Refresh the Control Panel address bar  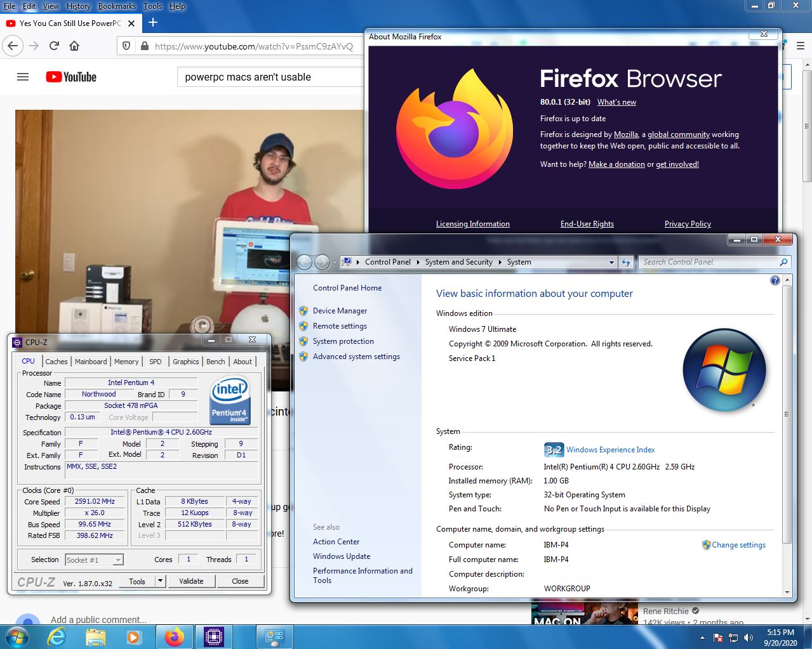(x=626, y=262)
